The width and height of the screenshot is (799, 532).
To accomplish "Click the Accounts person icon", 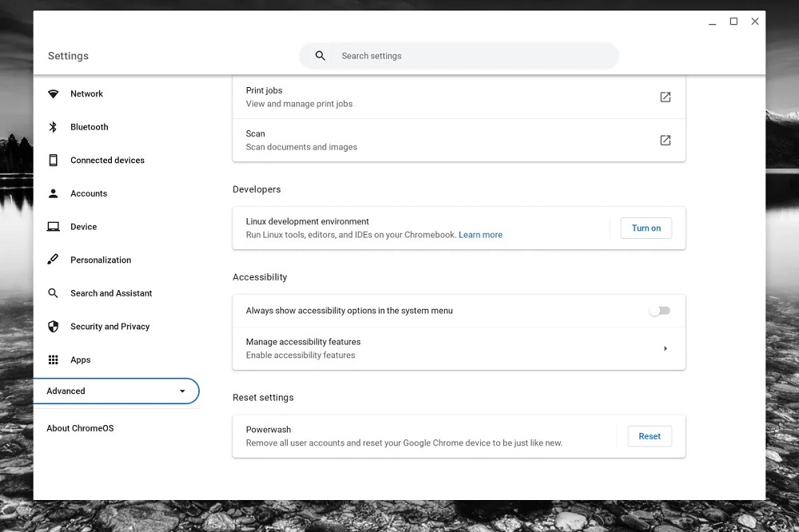I will click(54, 193).
